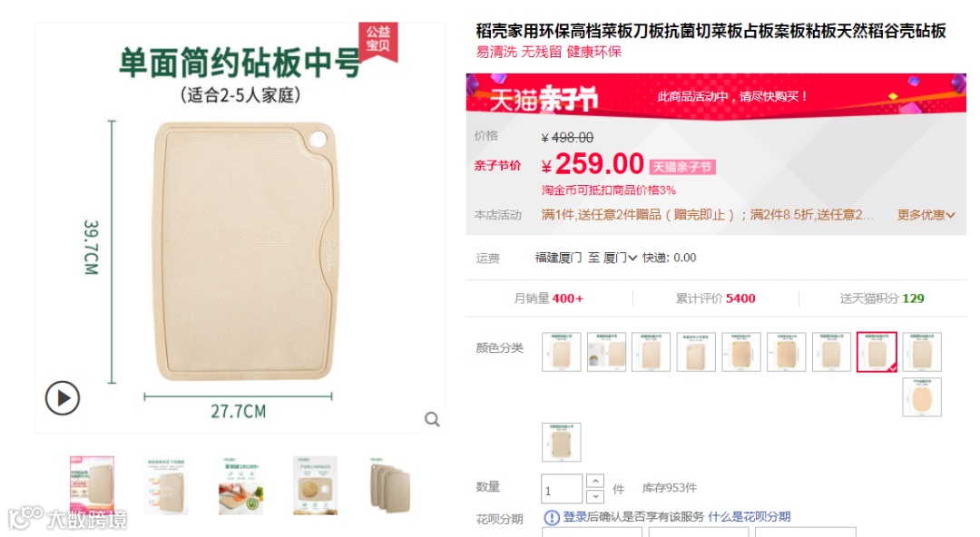Show the stacked boards gallery thumbnail
The height and width of the screenshot is (537, 980).
(x=389, y=485)
